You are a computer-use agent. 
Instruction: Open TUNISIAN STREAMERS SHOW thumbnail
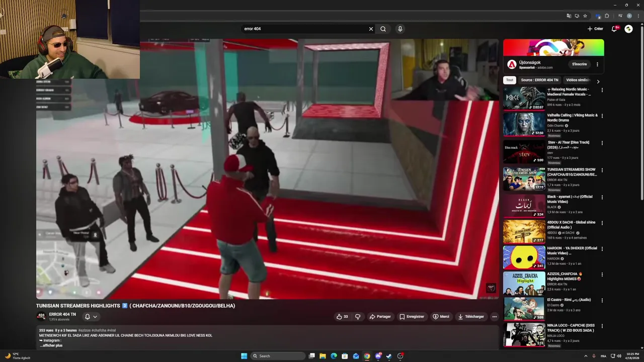pyautogui.click(x=524, y=178)
